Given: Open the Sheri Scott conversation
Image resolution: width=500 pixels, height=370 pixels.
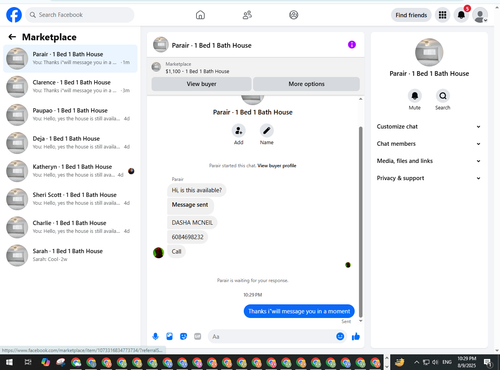Looking at the screenshot, I should pos(70,199).
